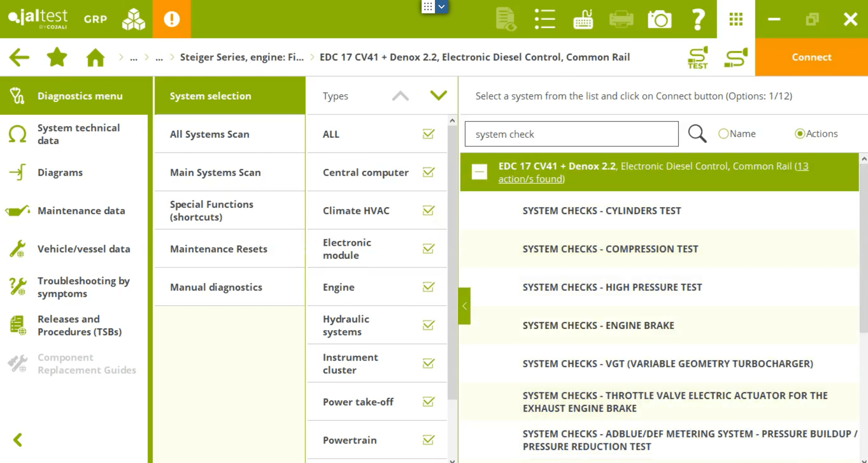Click the orange warning alert icon

(171, 19)
